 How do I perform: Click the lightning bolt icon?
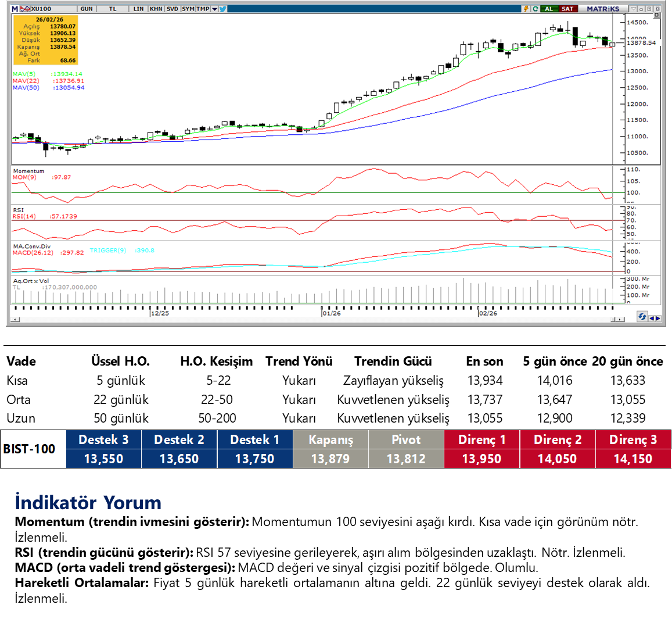(x=526, y=9)
